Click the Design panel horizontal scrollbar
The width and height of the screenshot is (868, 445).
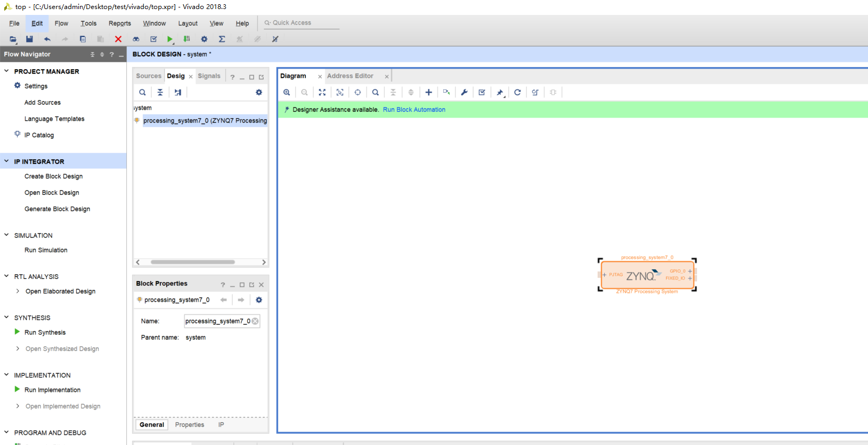(x=192, y=262)
